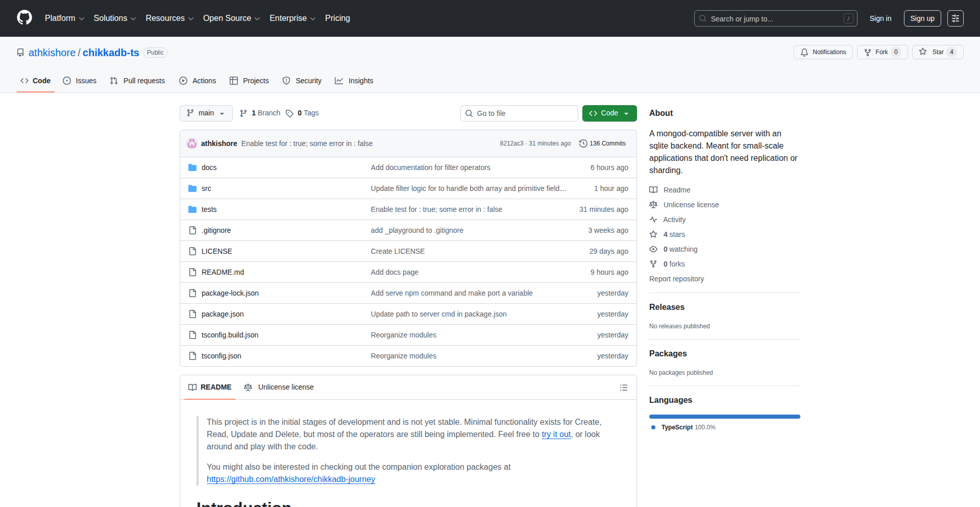Open the Resources menu in the top navigation
980x507 pixels.
coord(169,18)
